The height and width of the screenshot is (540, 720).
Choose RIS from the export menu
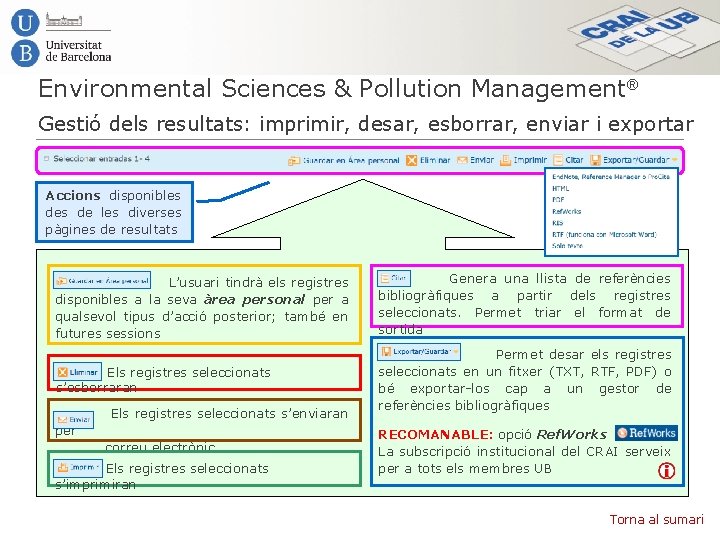click(557, 223)
